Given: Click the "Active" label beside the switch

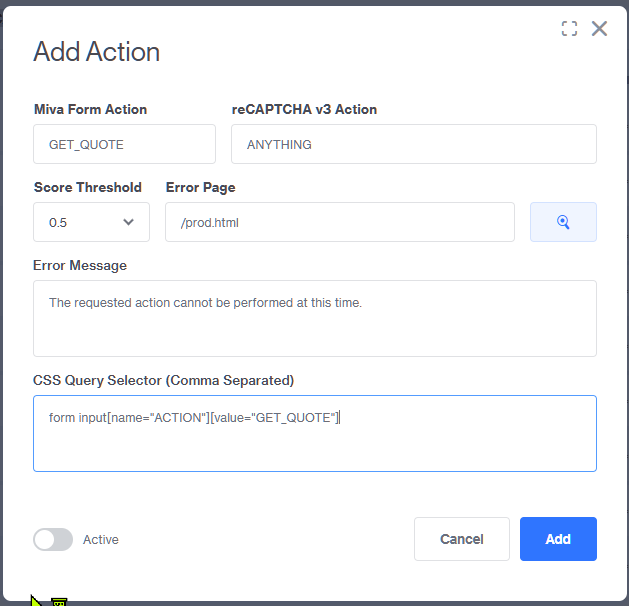Looking at the screenshot, I should (101, 540).
